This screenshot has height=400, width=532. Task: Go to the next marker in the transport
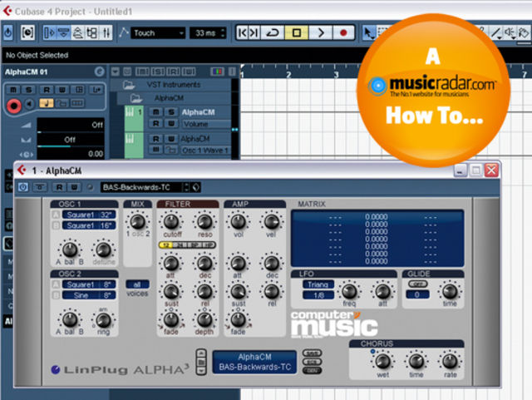[254, 33]
